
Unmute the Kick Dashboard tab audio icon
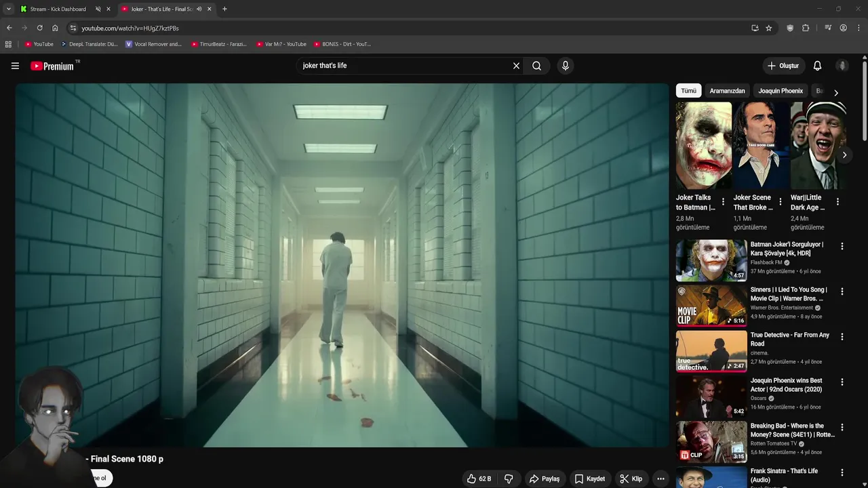pyautogui.click(x=98, y=9)
